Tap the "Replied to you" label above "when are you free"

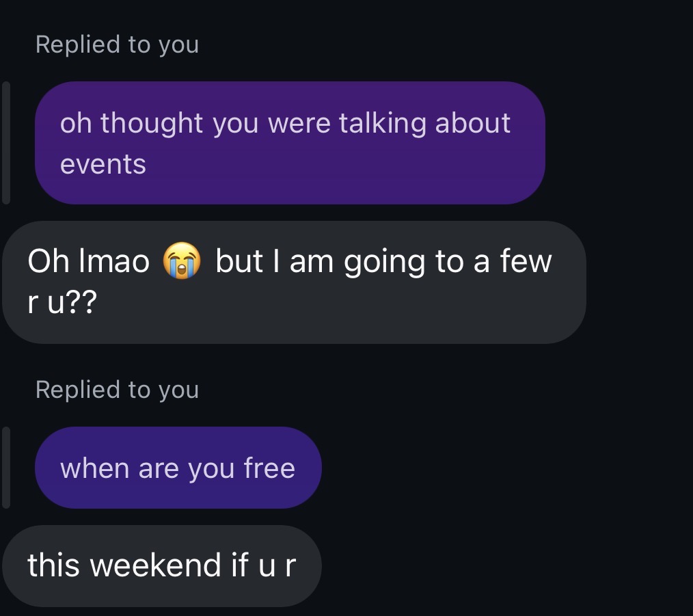117,390
